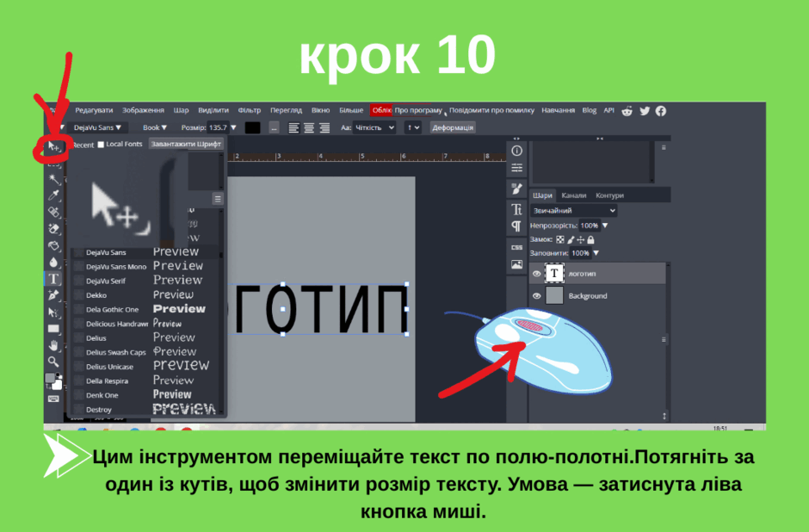The width and height of the screenshot is (809, 532).
Task: Toggle the lock transparent pixels checkerboard icon
Action: [560, 239]
